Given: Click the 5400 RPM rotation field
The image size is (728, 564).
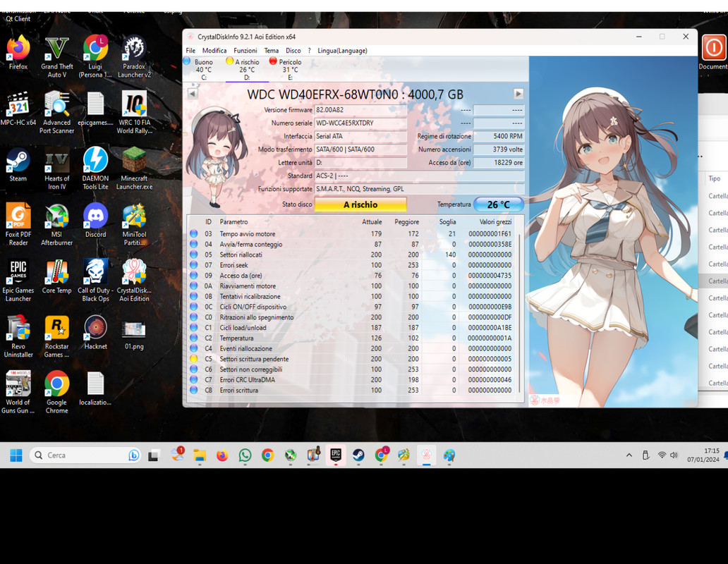Looking at the screenshot, I should [x=499, y=136].
